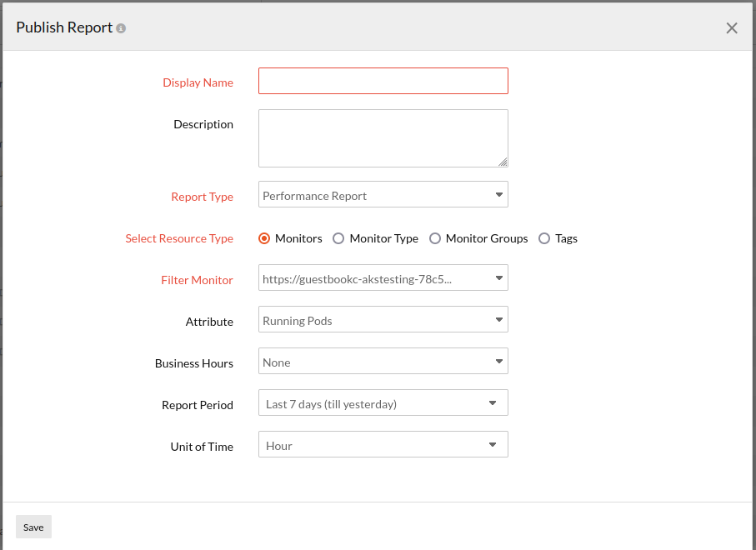Click the Filter Monitor field label
Image resolution: width=756 pixels, height=550 pixels.
pyautogui.click(x=197, y=280)
